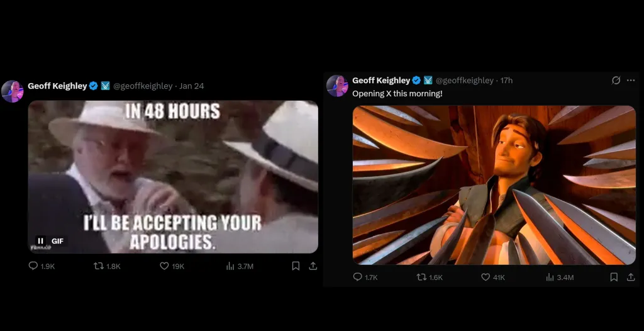View analytics showing 3.7M views
The image size is (644, 331).
[x=240, y=266]
